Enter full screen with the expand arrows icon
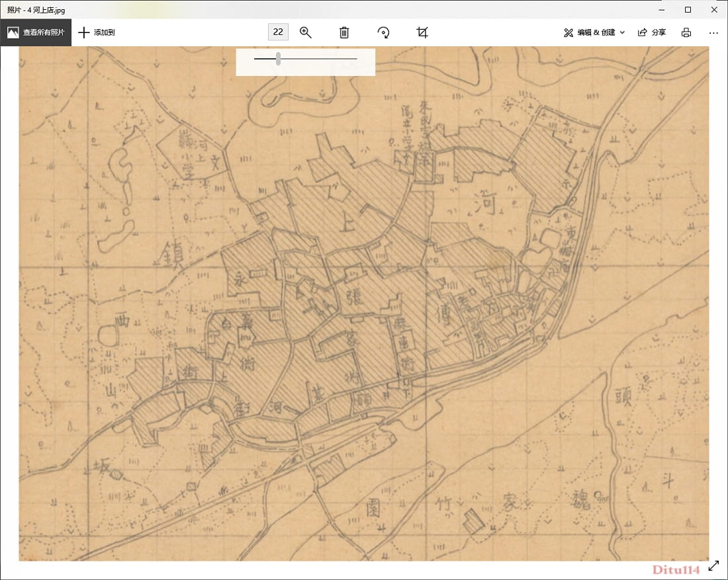 [713, 566]
